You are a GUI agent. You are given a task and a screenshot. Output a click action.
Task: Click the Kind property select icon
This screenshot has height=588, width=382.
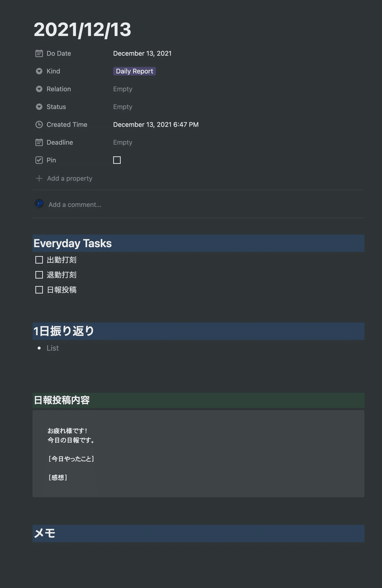(x=39, y=71)
